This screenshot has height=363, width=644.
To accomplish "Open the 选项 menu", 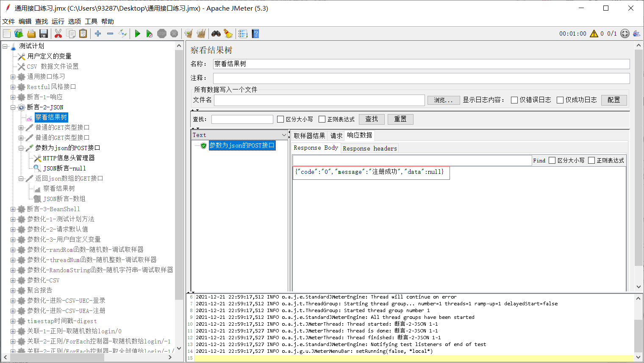I will 75,21.
